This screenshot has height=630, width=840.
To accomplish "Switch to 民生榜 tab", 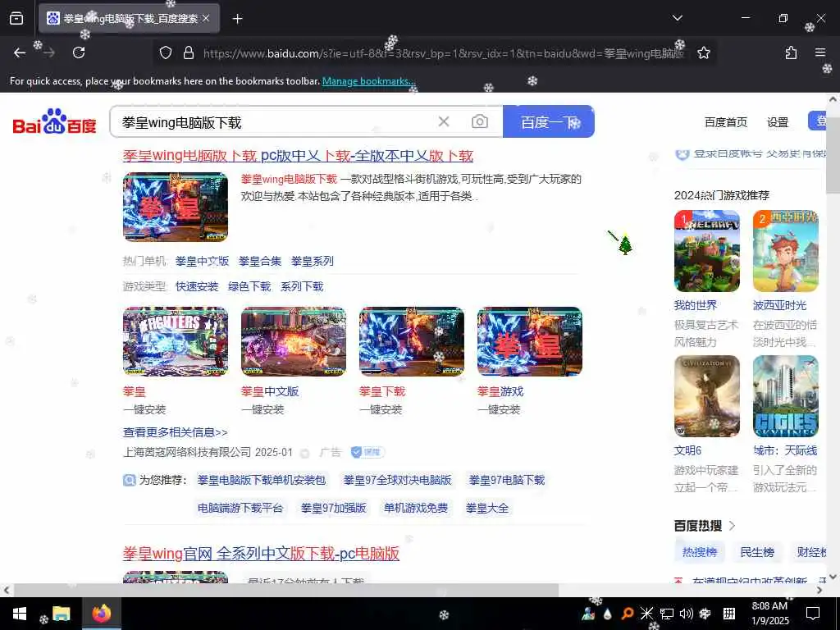I will click(x=757, y=552).
